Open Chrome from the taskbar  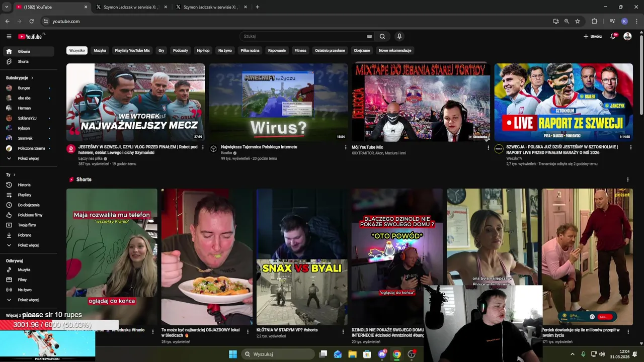point(396,354)
